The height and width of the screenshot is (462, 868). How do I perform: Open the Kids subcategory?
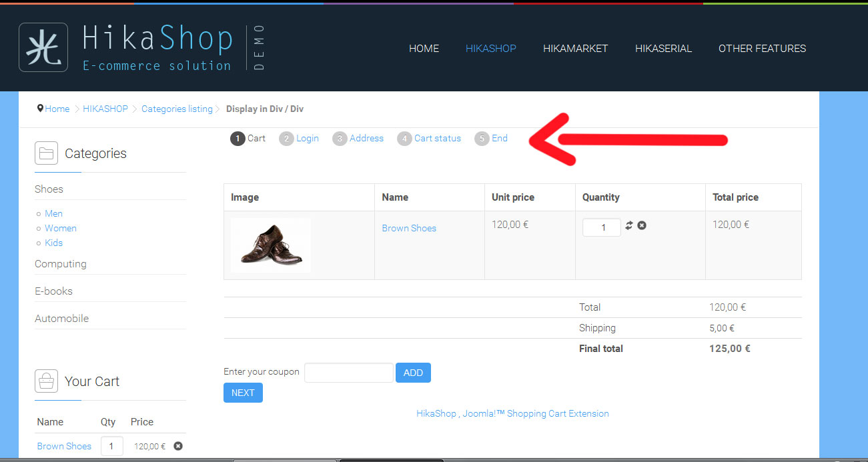tap(53, 243)
